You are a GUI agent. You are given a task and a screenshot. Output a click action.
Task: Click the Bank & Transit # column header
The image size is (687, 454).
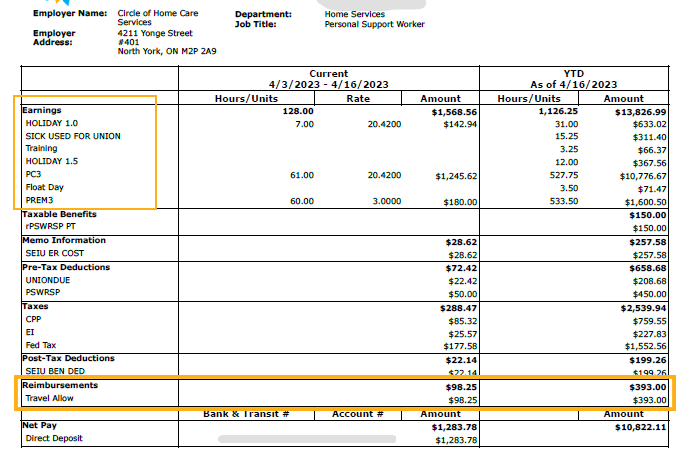pos(246,413)
